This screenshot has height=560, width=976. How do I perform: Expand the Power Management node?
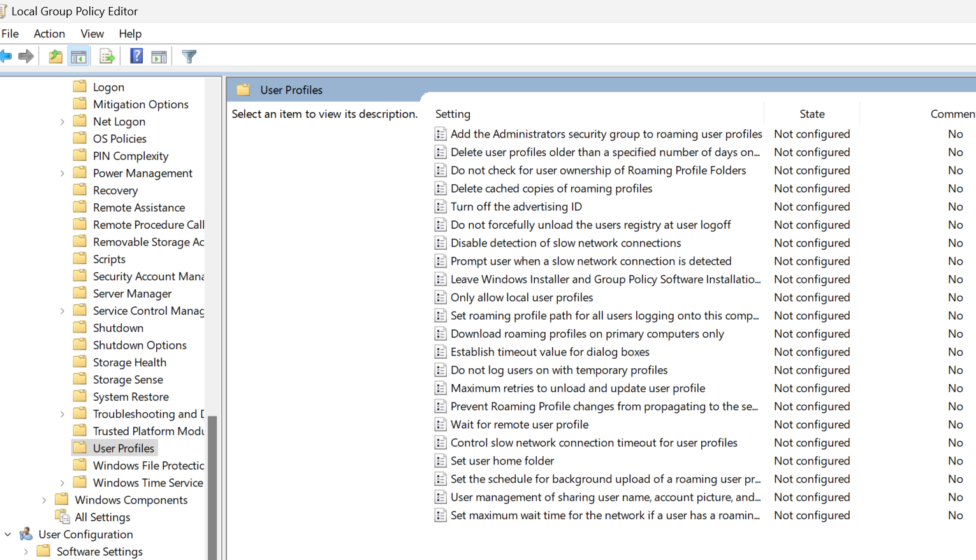coord(62,173)
